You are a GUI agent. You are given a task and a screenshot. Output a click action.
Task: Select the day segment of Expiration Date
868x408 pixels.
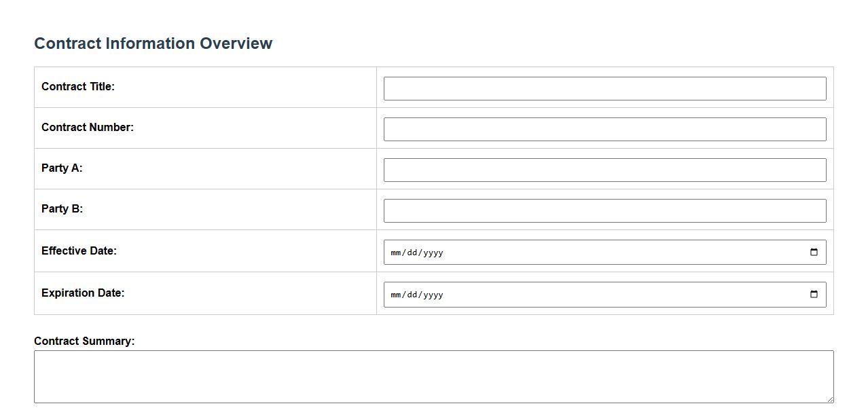(412, 295)
